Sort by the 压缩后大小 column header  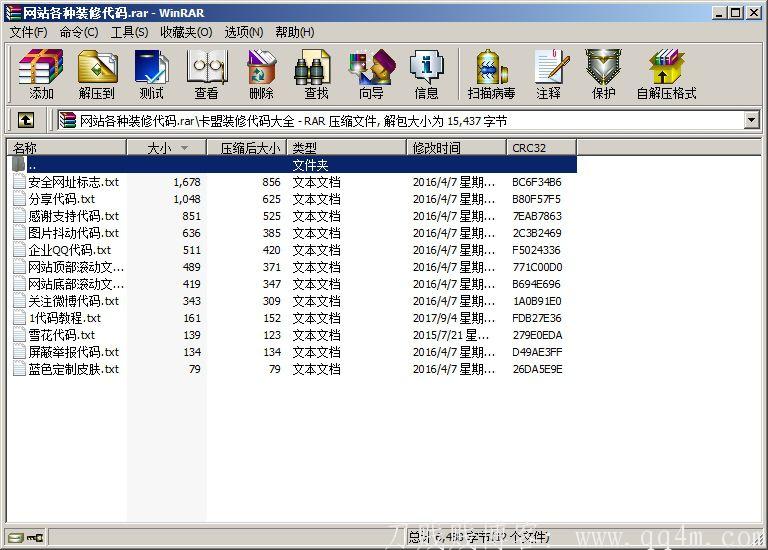pyautogui.click(x=246, y=147)
